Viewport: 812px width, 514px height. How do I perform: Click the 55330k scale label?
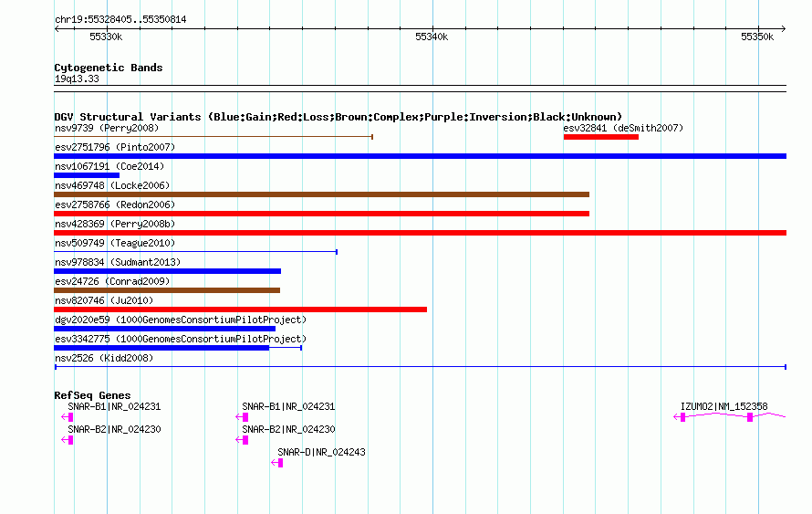tap(106, 37)
